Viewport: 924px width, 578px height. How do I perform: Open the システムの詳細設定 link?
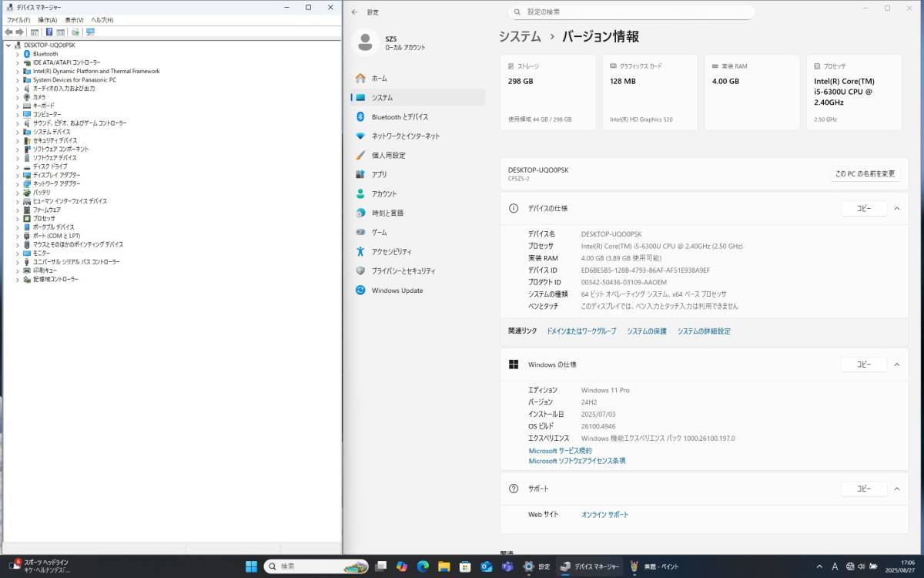coord(704,331)
